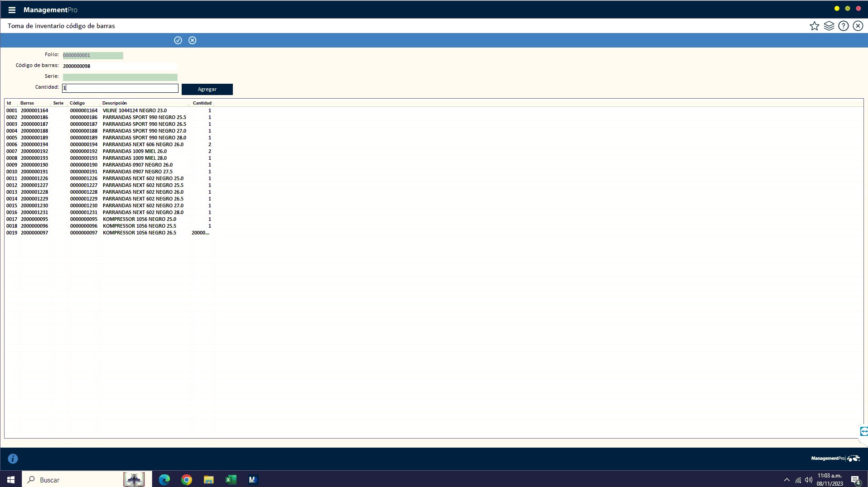Open the info icon in the bottom bar

point(13,459)
